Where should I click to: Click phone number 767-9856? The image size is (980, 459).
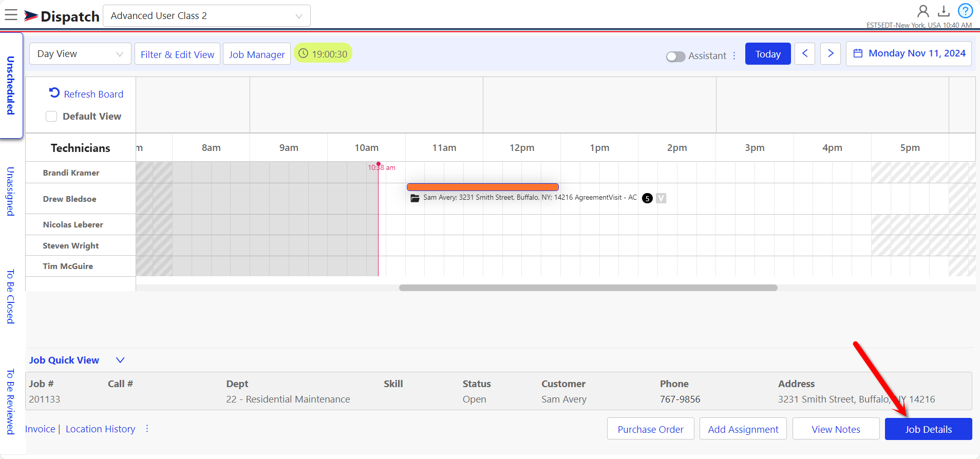point(680,399)
